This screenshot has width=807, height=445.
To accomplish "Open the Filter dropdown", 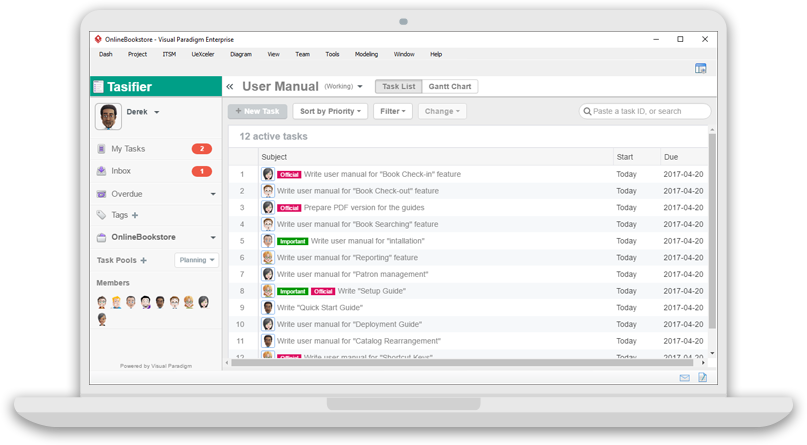I will point(393,111).
